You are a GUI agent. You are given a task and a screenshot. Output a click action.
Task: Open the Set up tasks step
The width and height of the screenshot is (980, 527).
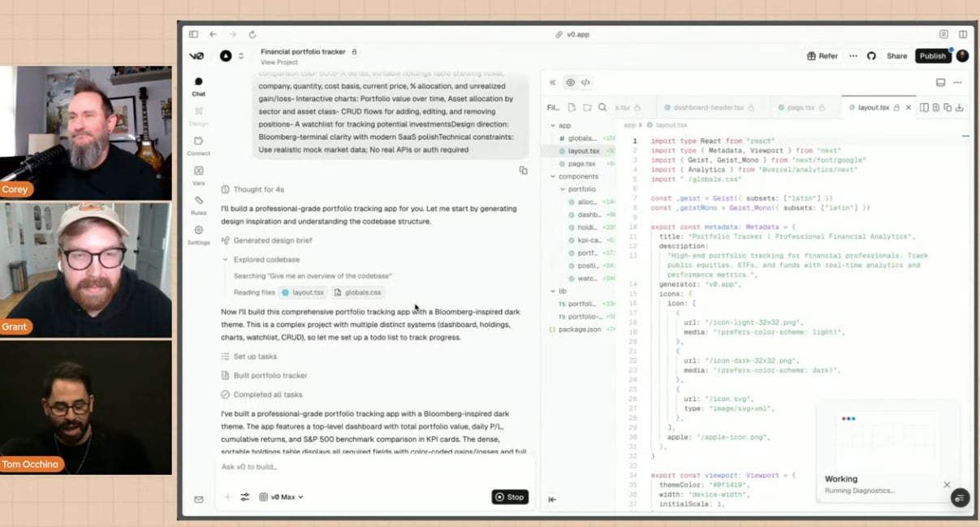[x=248, y=356]
